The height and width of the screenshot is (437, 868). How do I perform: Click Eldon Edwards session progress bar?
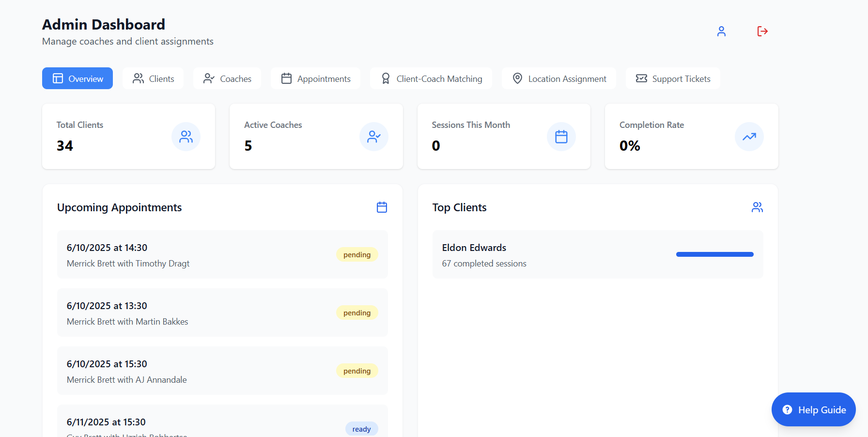[x=714, y=254]
